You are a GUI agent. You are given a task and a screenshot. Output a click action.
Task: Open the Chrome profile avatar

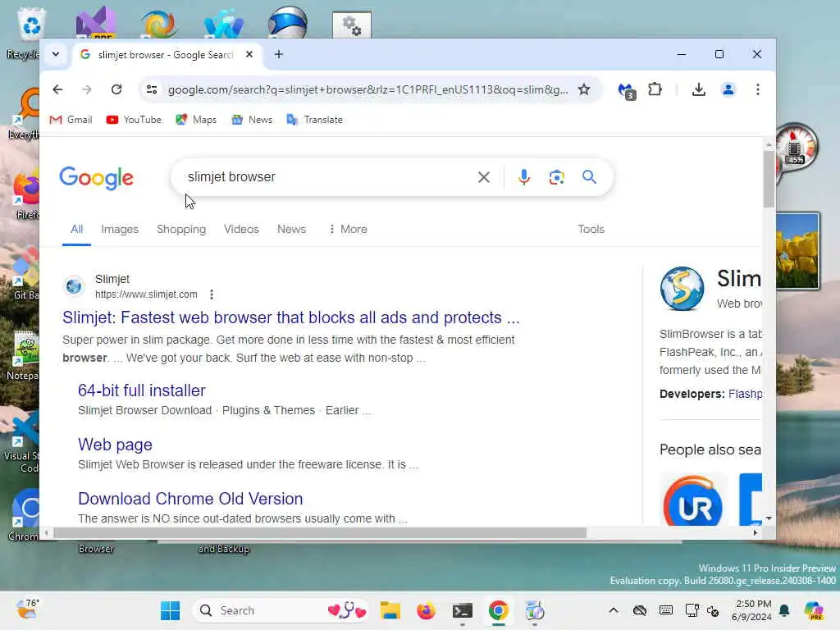[728, 89]
